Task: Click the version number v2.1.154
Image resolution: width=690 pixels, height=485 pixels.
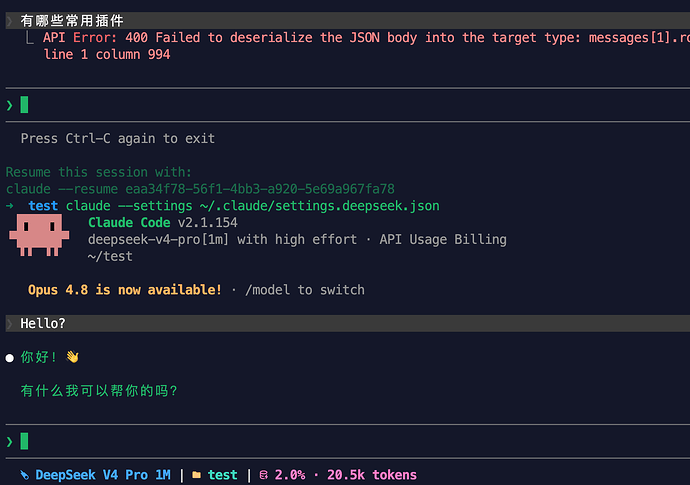Action: coord(208,223)
